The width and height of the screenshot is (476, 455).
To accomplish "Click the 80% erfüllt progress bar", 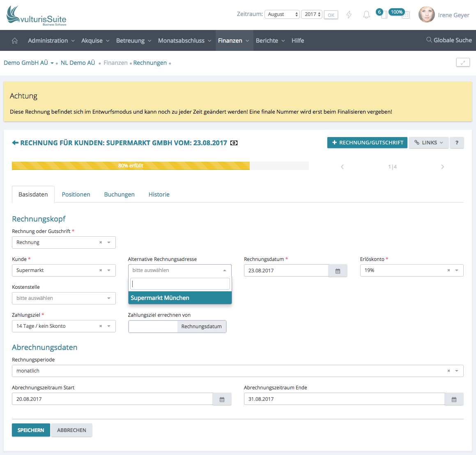I will (x=131, y=166).
